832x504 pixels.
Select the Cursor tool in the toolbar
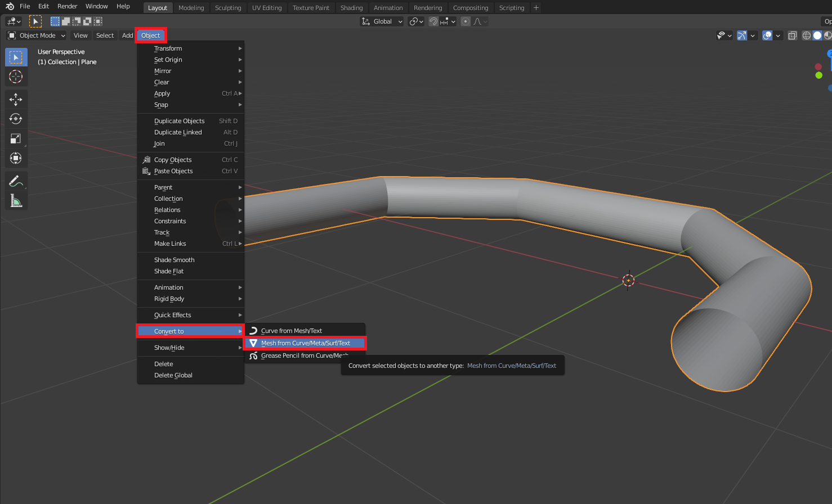[16, 76]
